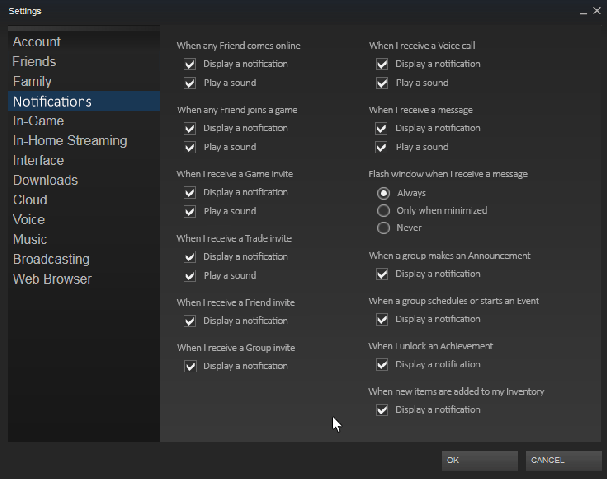
Task: Go to the Downloads settings section
Action: click(45, 180)
